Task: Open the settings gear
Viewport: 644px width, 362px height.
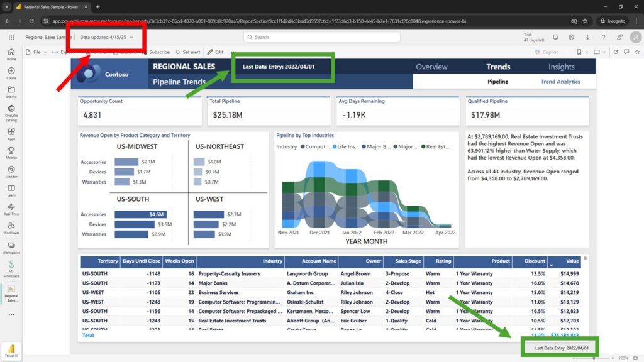Action: pos(571,37)
